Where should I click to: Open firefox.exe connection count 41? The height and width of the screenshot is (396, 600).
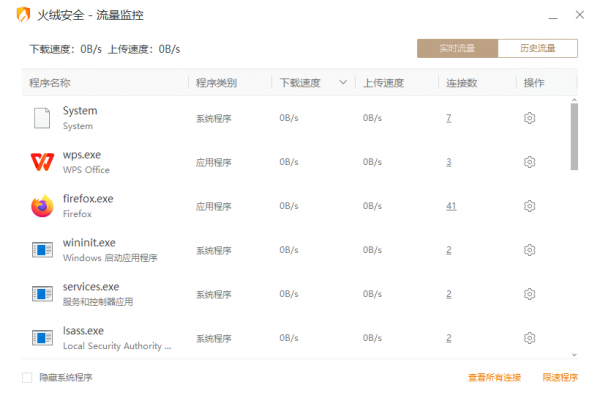point(451,206)
